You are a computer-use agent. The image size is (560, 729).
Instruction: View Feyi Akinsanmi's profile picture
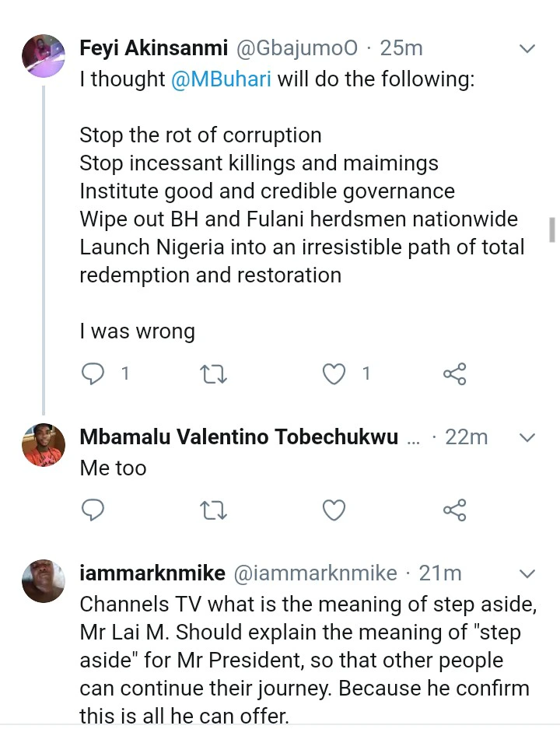(x=44, y=56)
